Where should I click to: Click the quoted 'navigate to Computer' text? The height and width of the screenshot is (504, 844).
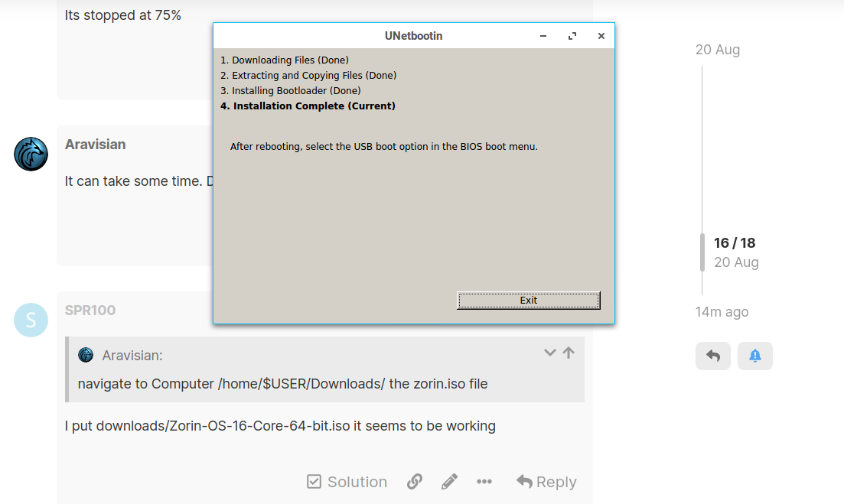click(282, 383)
